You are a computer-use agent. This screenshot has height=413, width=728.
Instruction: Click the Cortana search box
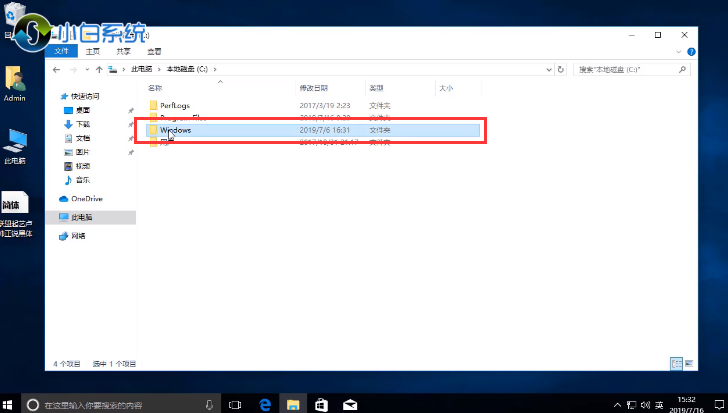tap(121, 405)
